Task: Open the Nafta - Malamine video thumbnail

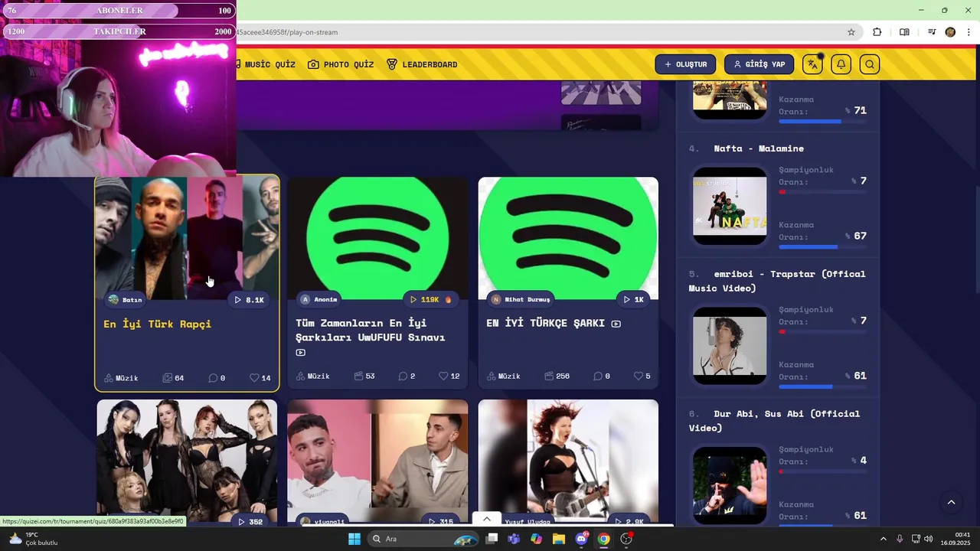Action: click(730, 206)
